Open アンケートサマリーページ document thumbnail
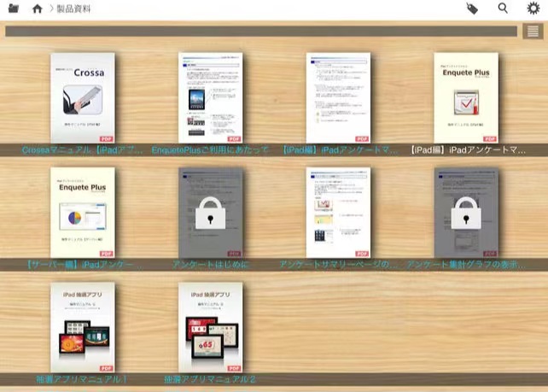 pyautogui.click(x=338, y=213)
